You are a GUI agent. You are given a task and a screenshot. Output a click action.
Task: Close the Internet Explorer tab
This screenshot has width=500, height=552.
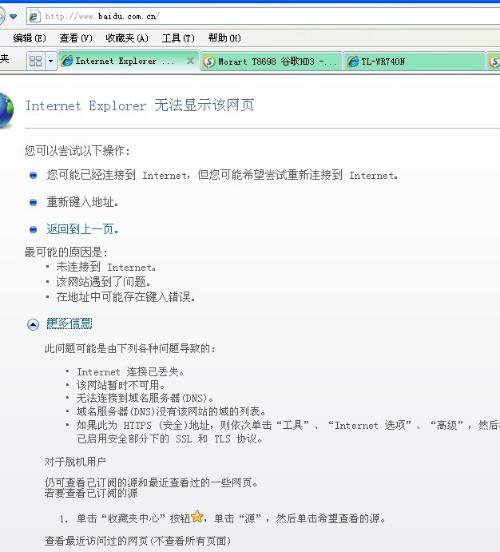click(x=190, y=61)
